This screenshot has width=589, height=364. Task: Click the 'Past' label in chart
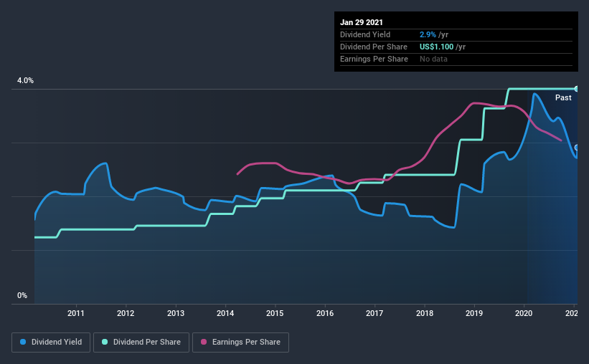(563, 97)
